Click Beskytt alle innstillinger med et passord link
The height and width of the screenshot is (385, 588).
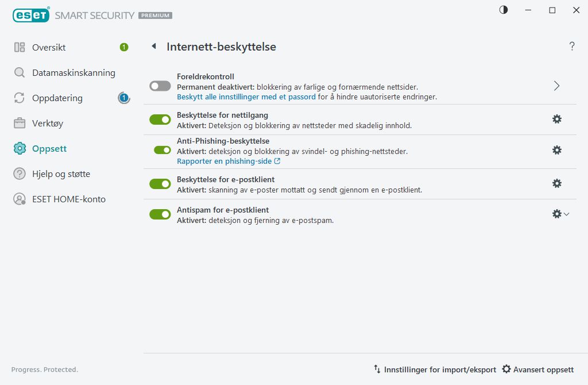click(x=246, y=97)
